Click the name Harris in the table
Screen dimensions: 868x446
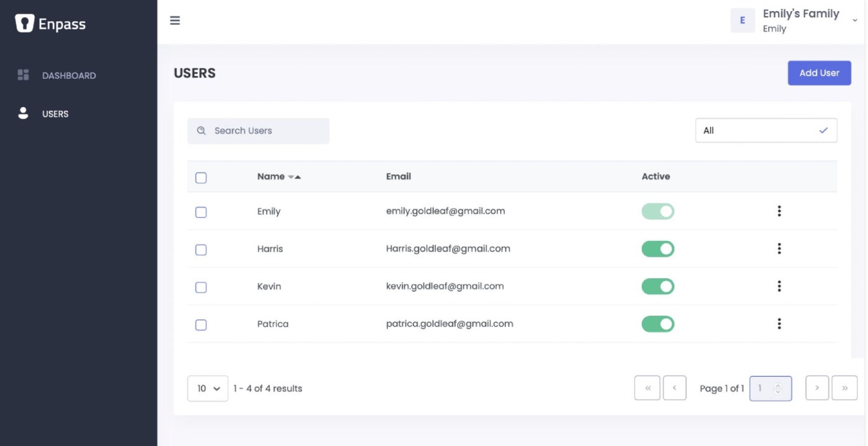tap(270, 249)
